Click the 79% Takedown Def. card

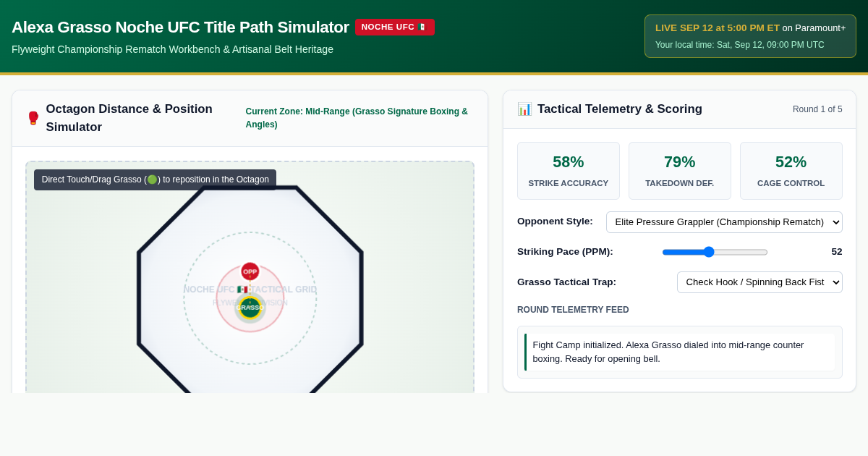pyautogui.click(x=680, y=171)
